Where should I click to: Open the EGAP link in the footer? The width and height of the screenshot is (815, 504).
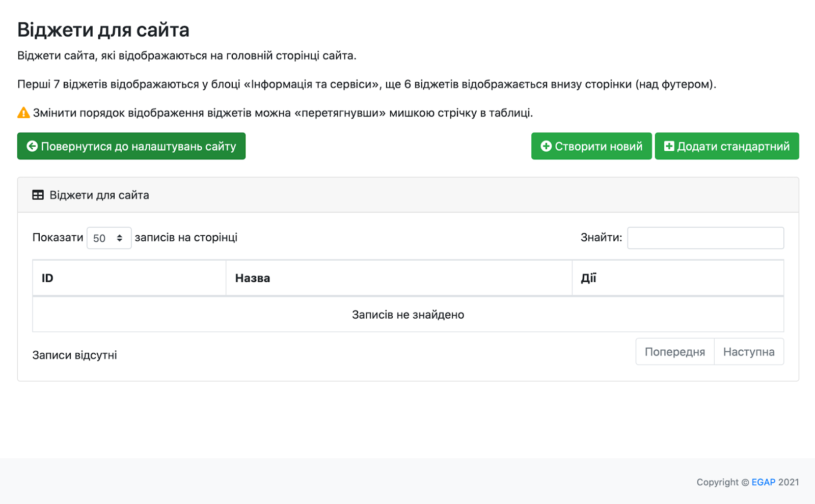[763, 482]
